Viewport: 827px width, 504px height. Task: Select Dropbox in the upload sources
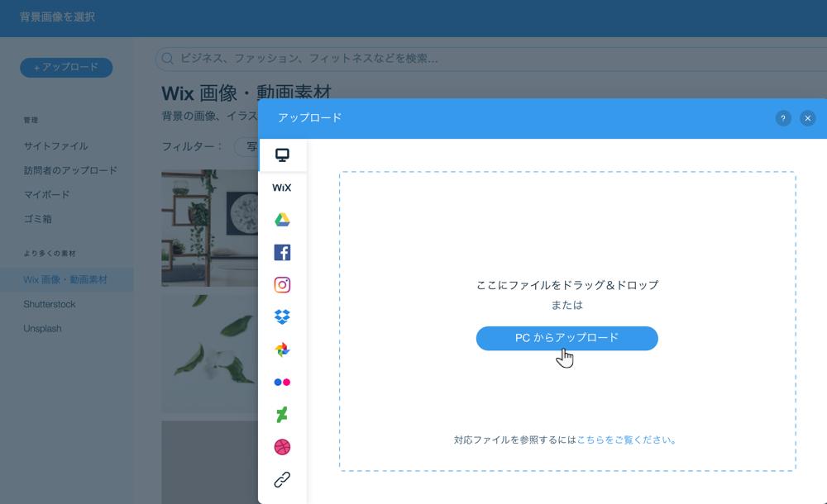284,316
